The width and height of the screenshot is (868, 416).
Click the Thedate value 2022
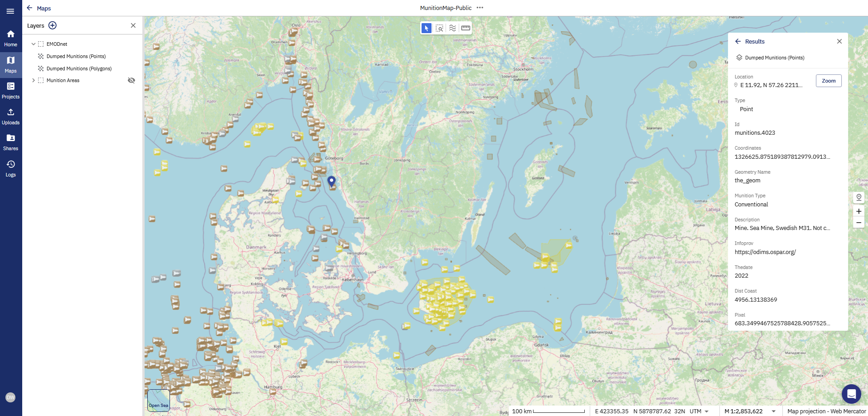(742, 276)
